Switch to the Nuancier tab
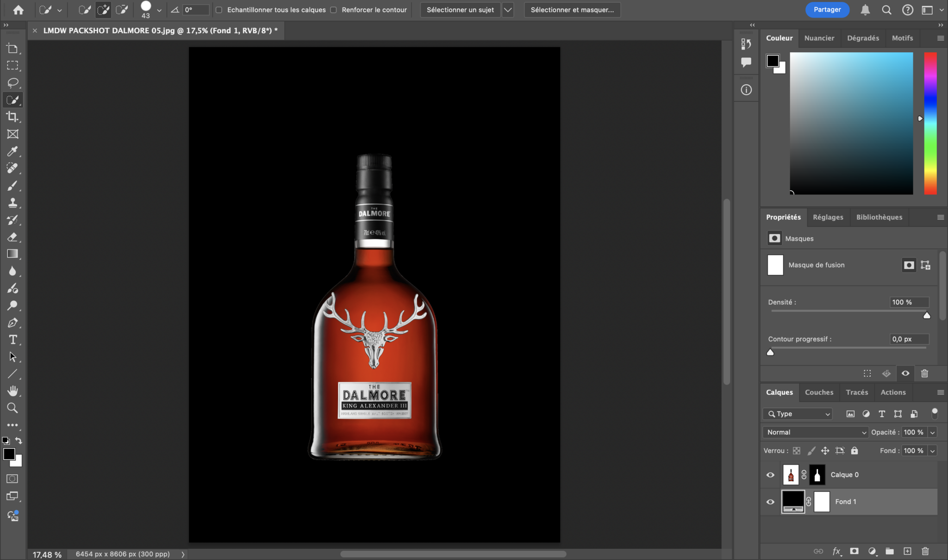948x560 pixels. 819,38
